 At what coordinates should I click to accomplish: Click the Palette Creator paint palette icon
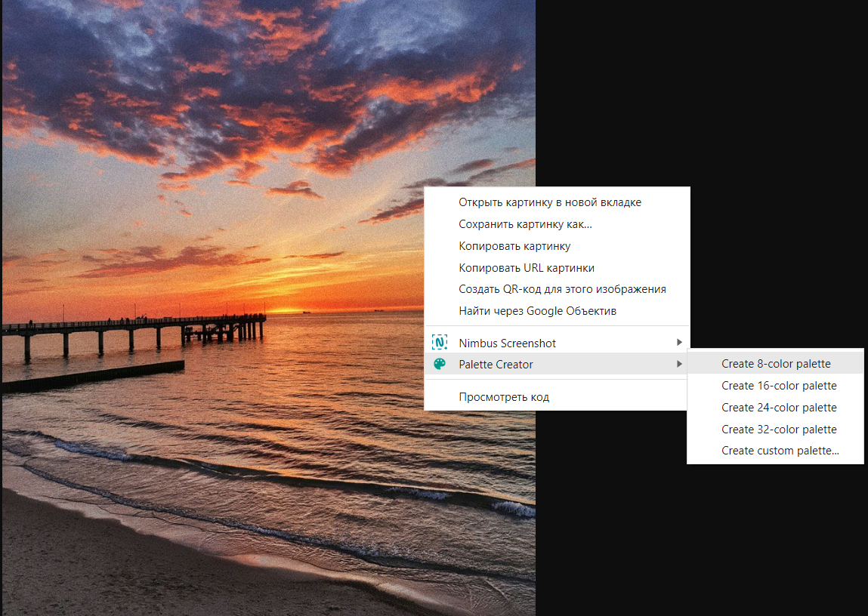[x=440, y=365]
